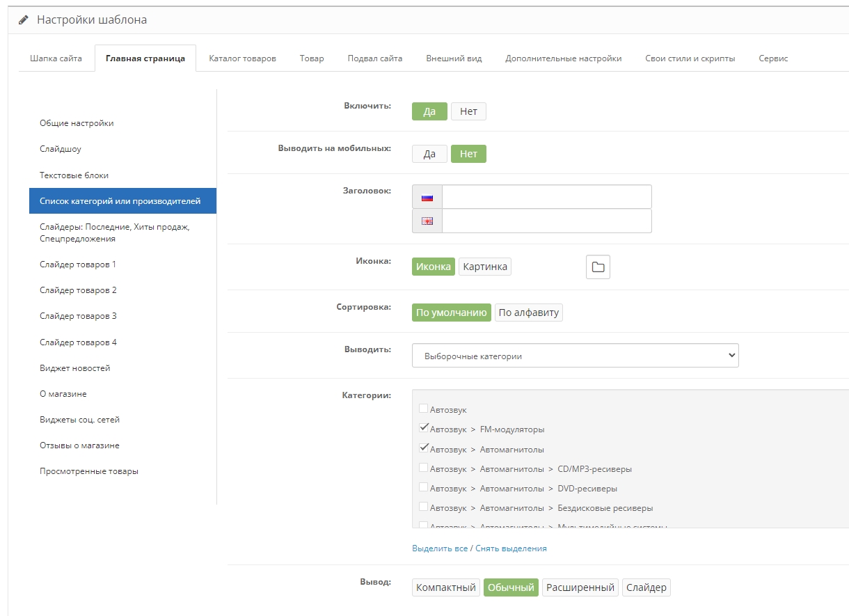Switch to the Каталог товаров tab
Viewport: 849px width, 616px height.
coord(242,58)
